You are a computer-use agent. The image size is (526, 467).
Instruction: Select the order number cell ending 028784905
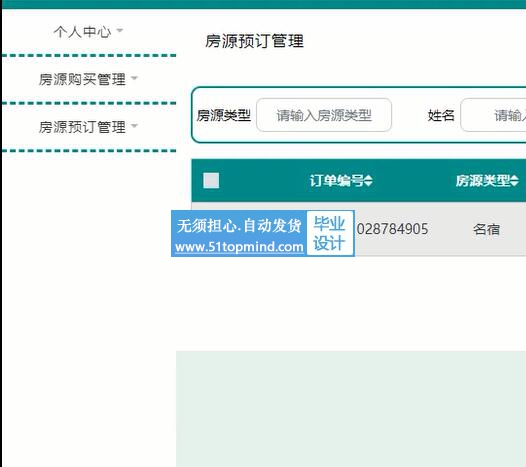coord(392,229)
